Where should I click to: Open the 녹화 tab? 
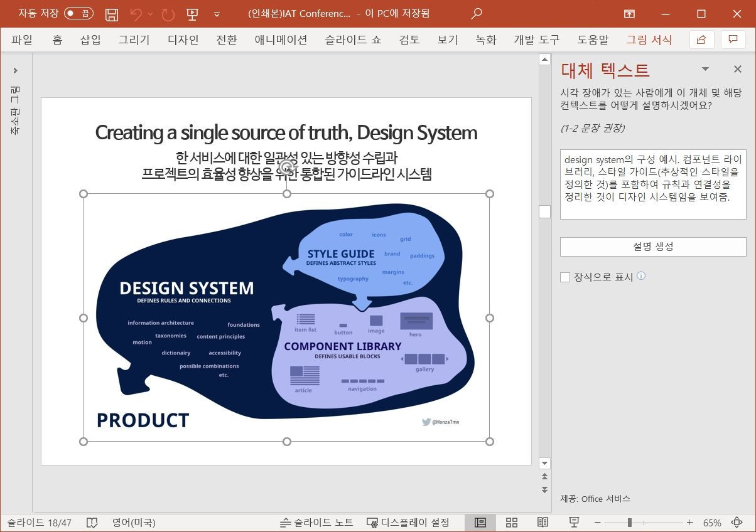pos(486,40)
